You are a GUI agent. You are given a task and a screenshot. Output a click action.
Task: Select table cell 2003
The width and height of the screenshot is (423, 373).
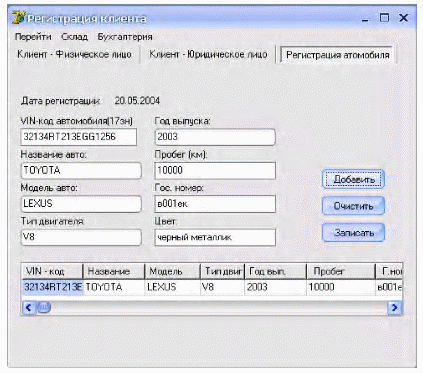click(276, 287)
